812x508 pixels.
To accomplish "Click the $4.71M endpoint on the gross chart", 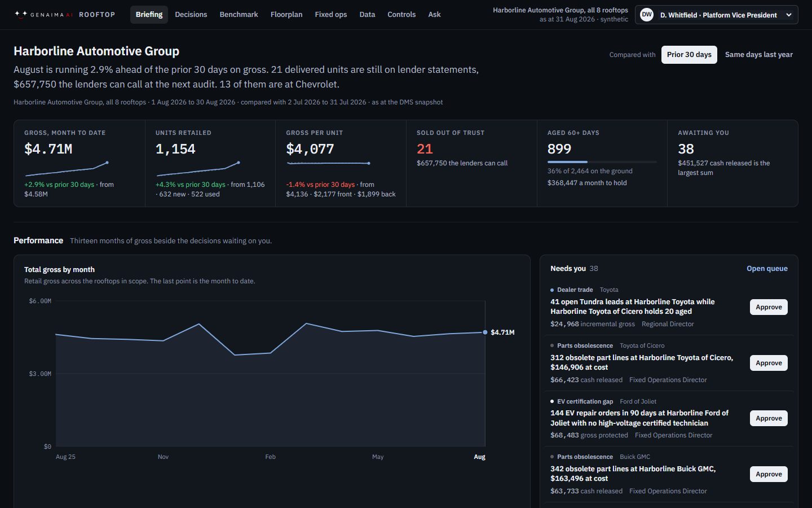I will tap(486, 332).
